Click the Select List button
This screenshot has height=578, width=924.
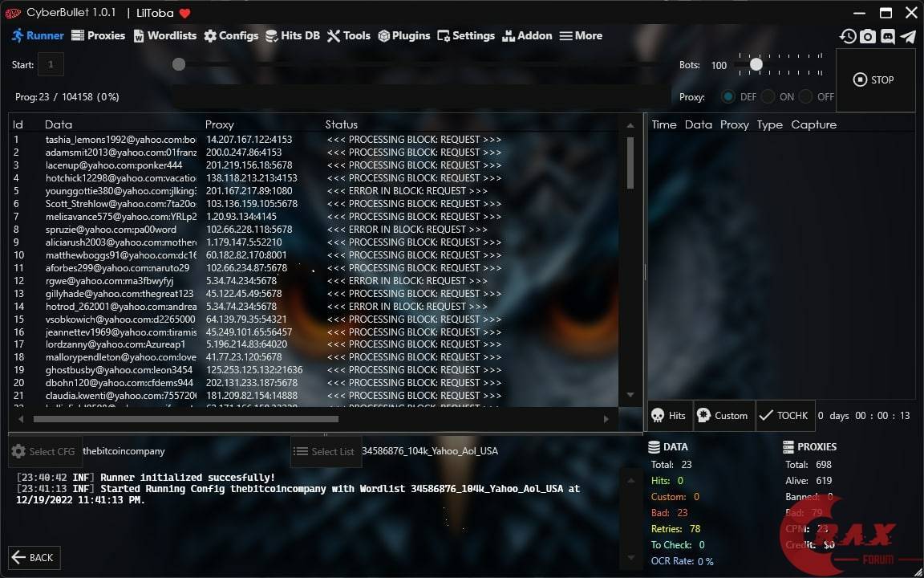[326, 452]
